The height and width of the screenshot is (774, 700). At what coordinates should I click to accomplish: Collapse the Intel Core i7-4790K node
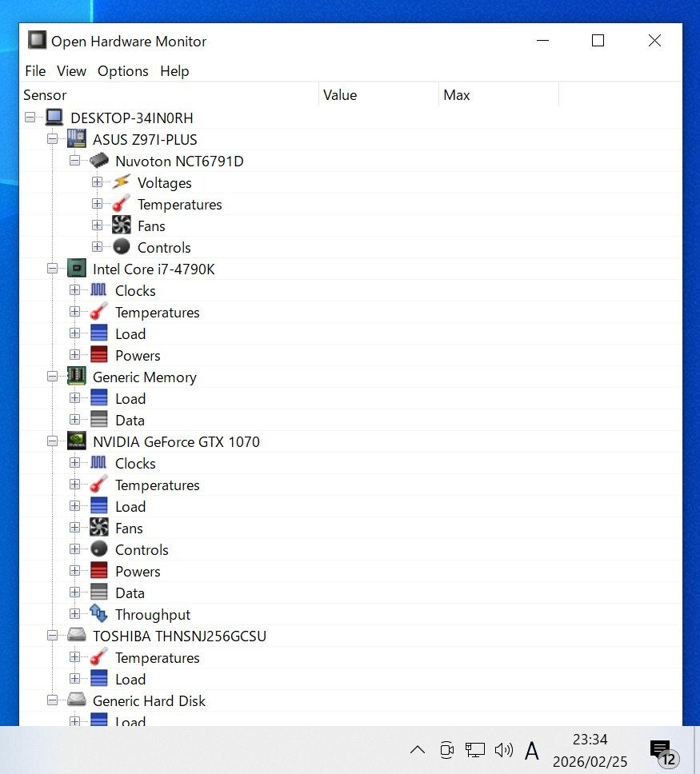click(52, 269)
